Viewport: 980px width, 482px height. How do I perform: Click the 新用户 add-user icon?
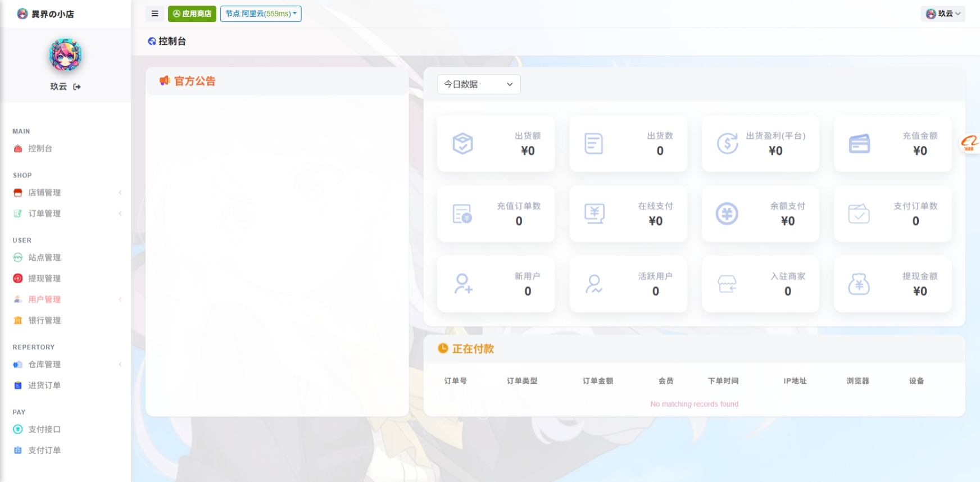coord(463,284)
